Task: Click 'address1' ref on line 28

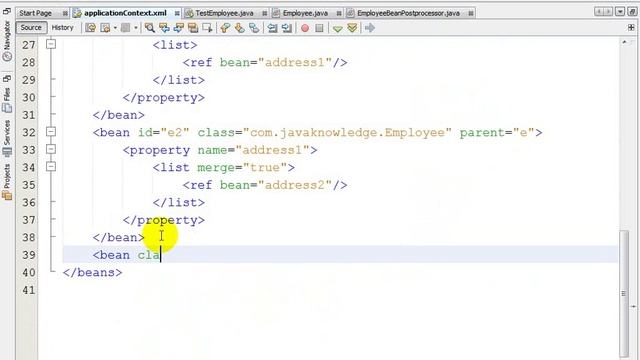Action: (294, 62)
